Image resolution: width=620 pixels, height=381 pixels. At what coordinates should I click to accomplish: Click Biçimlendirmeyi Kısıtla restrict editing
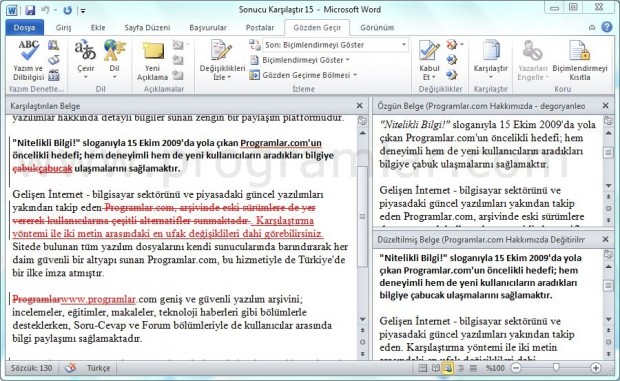(579, 60)
